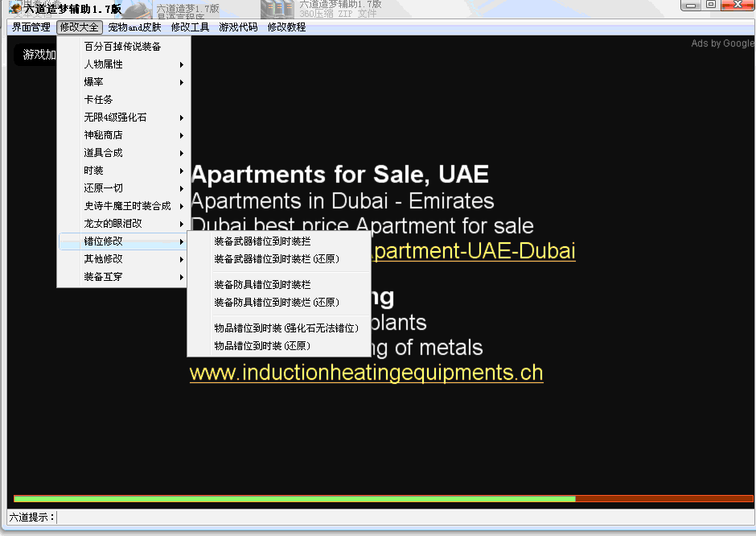The image size is (756, 536).
Task: Open the 装备互穿 submenu
Action: click(x=124, y=277)
